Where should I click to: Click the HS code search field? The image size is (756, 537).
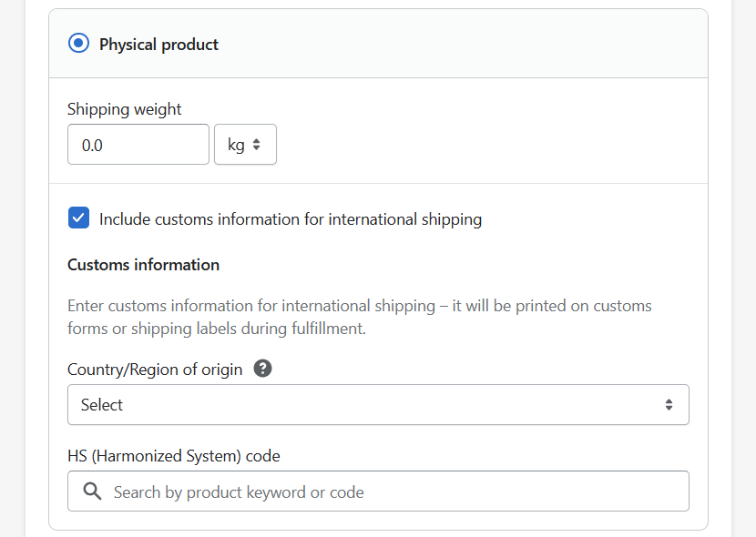pos(379,491)
